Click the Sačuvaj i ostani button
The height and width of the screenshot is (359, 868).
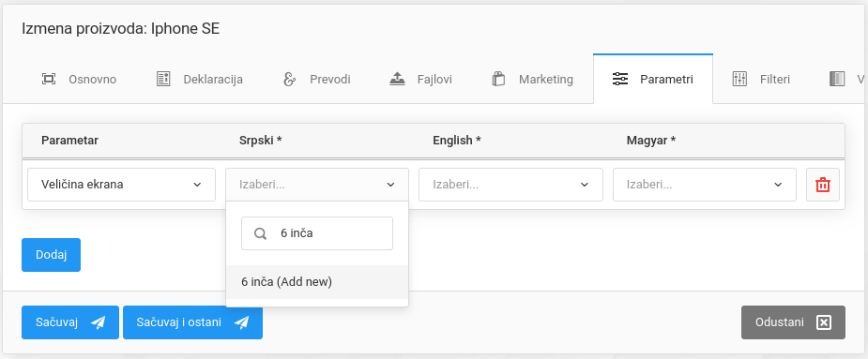tap(192, 322)
